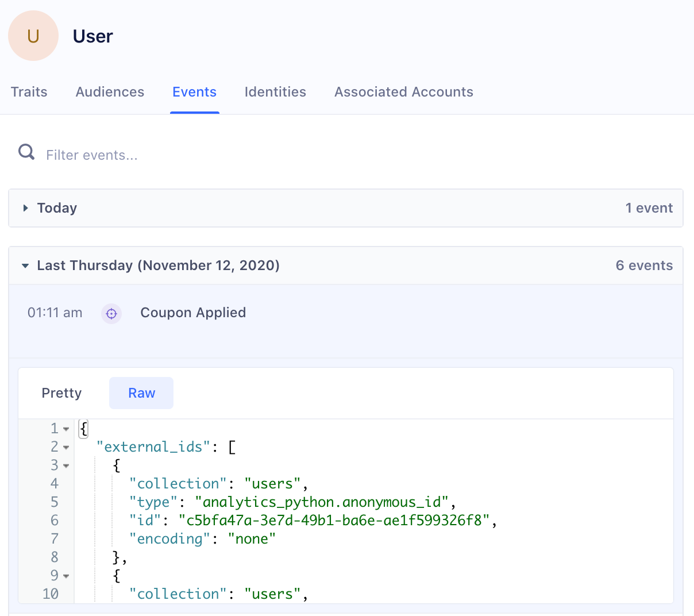Open the Audiences tab
This screenshot has width=694, height=616.
coord(110,91)
